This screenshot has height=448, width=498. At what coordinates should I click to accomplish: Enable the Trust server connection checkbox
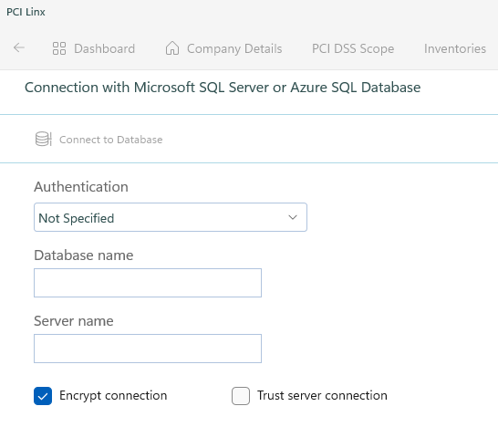(x=241, y=396)
